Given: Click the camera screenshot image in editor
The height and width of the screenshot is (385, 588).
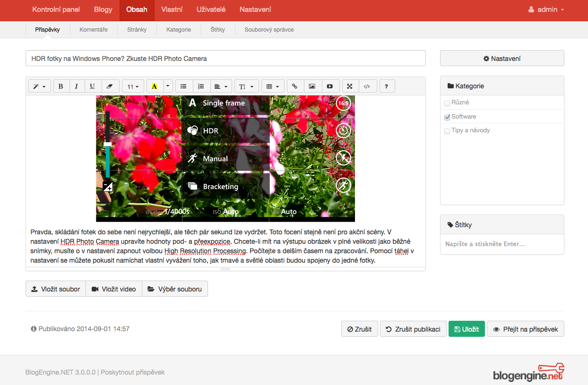Looking at the screenshot, I should 225,158.
